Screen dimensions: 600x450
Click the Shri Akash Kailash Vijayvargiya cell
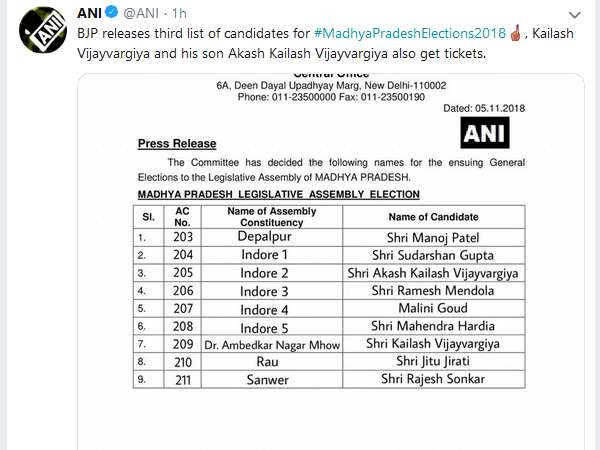[433, 273]
